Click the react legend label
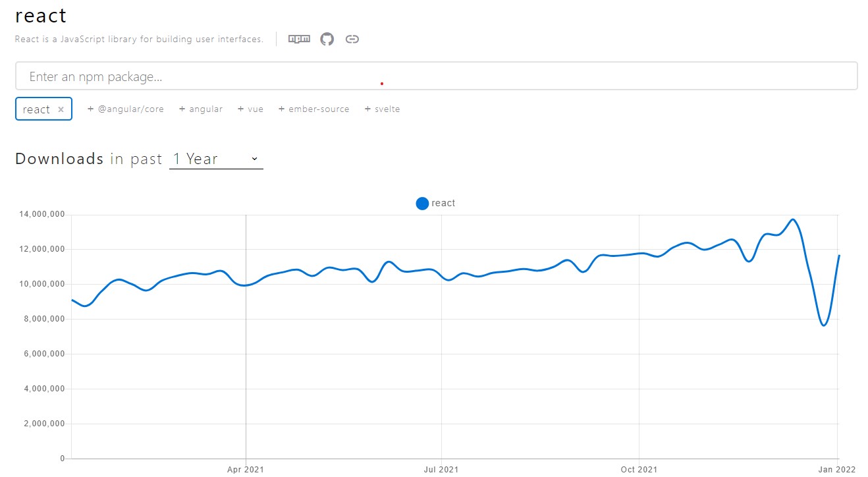Screen dimensions: 868x477 coord(443,203)
